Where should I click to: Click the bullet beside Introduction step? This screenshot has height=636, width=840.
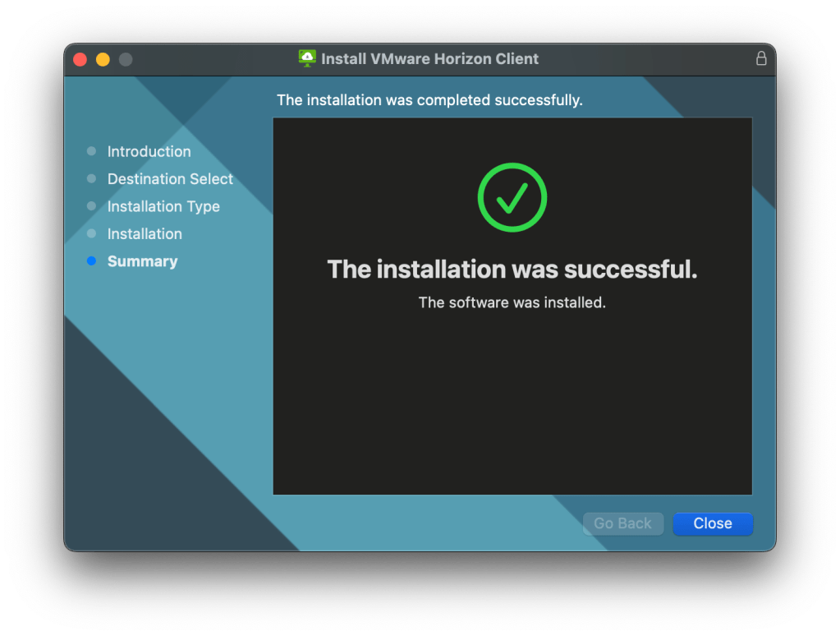tap(91, 151)
